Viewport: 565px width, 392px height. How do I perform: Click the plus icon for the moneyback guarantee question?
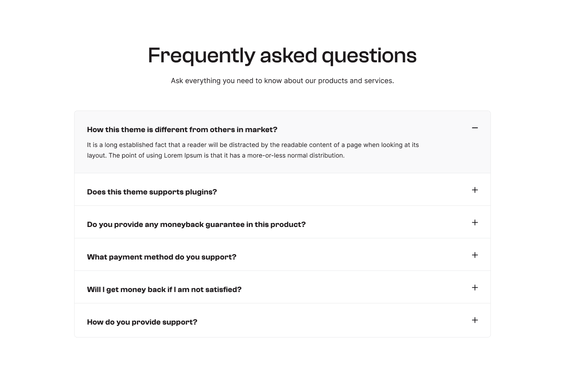(x=475, y=222)
